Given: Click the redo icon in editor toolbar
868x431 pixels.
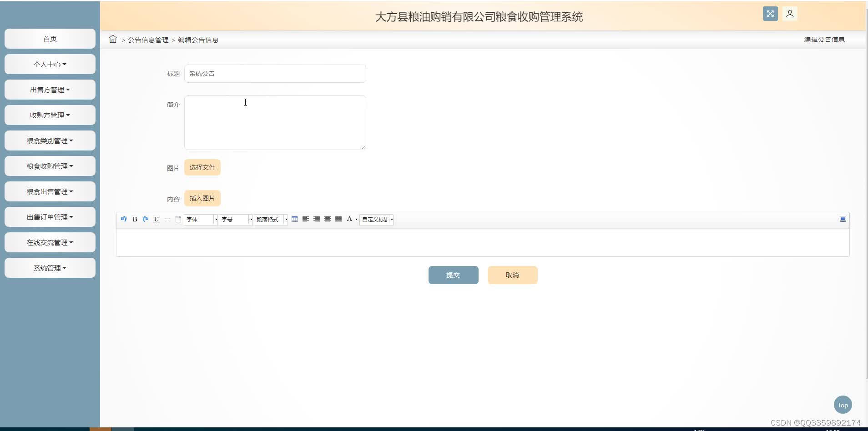Looking at the screenshot, I should pos(146,219).
